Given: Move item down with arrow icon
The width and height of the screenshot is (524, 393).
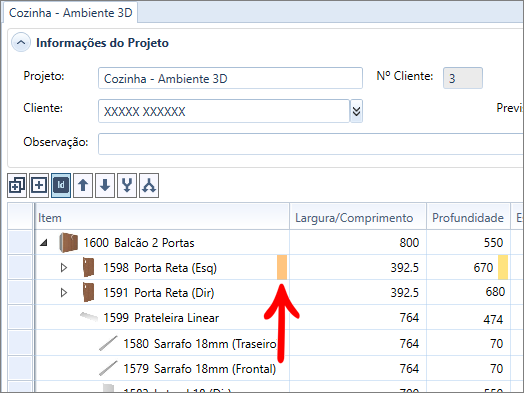Looking at the screenshot, I should tap(105, 185).
